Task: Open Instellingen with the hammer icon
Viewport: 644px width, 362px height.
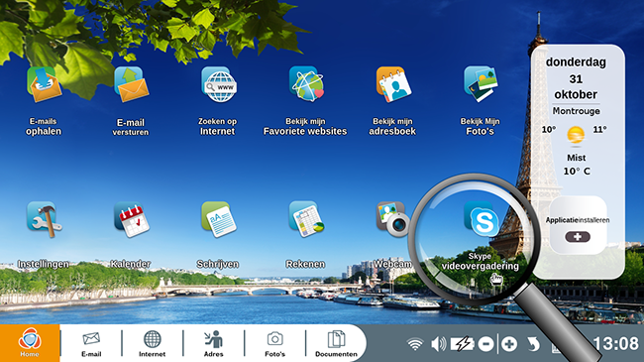Action: pos(44,219)
